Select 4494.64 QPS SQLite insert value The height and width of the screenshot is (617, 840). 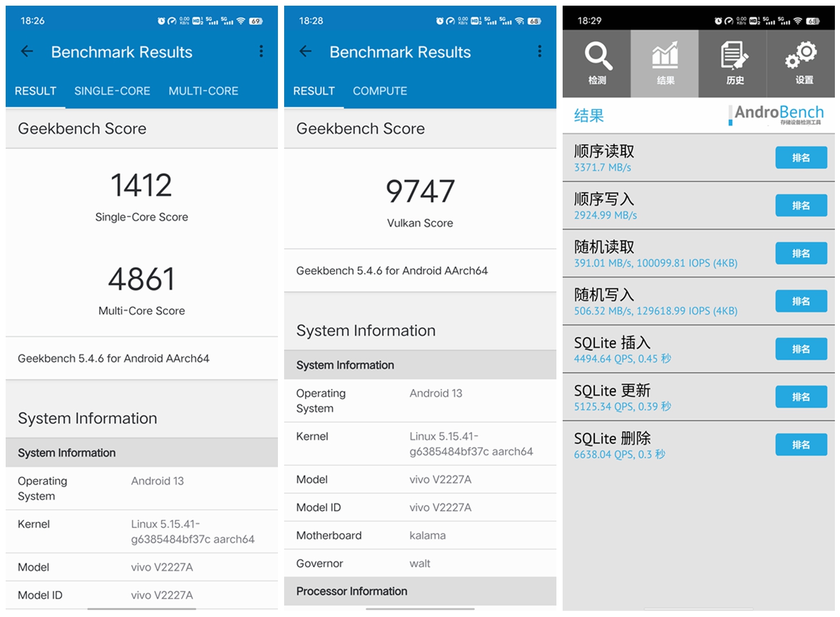click(x=623, y=359)
